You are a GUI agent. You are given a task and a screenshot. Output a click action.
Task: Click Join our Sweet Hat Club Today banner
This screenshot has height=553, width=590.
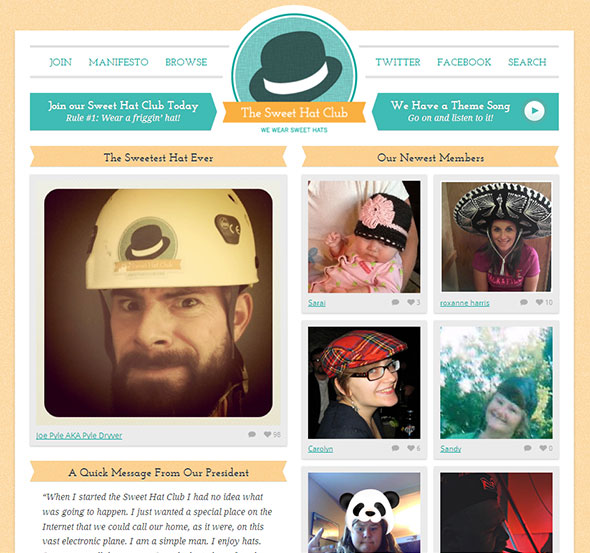point(123,111)
